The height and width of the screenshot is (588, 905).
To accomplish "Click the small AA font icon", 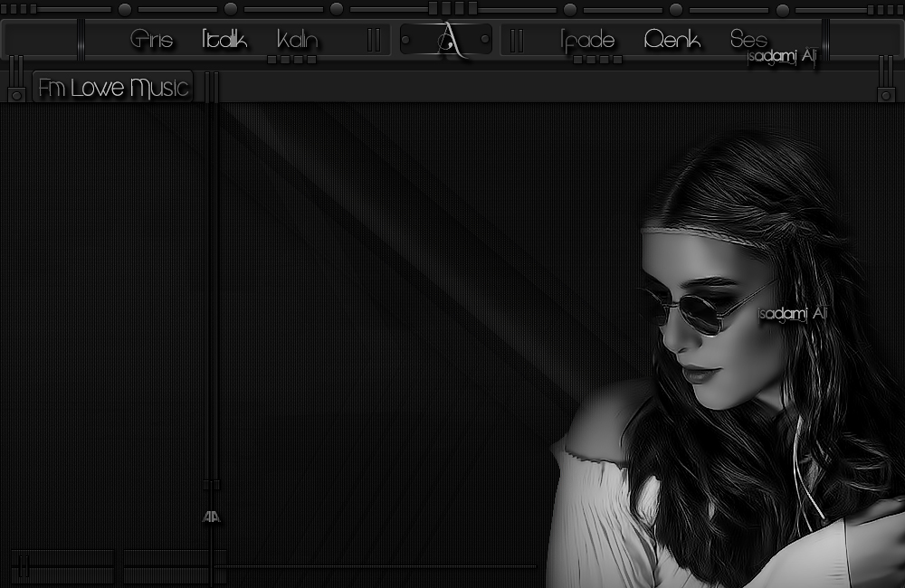I will click(x=211, y=517).
